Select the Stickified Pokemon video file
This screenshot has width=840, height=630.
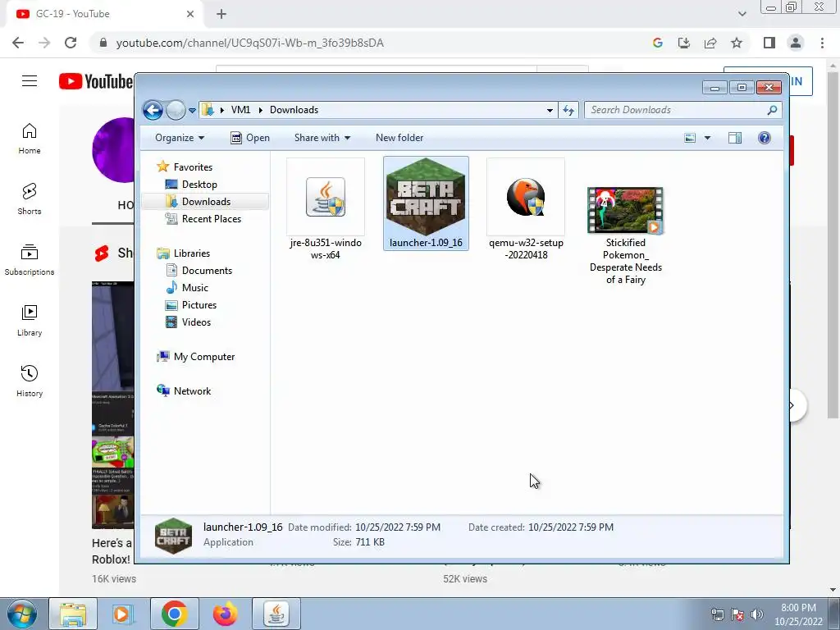tap(625, 235)
